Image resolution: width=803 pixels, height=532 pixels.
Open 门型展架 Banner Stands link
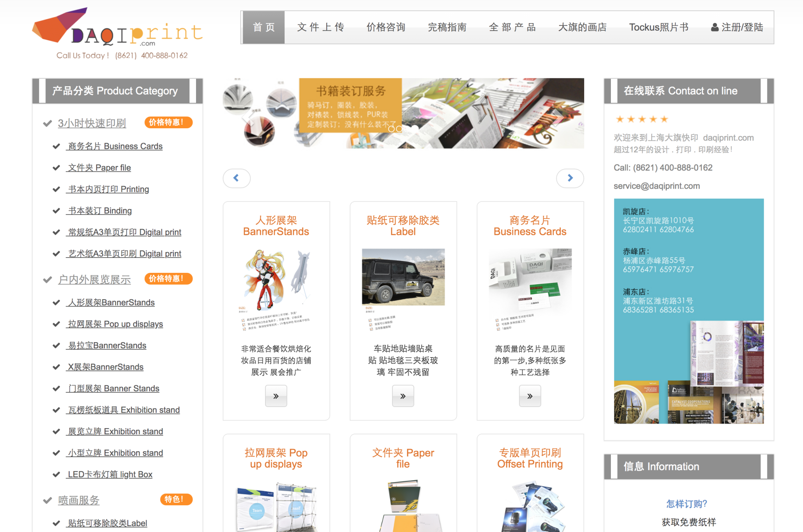coord(113,389)
